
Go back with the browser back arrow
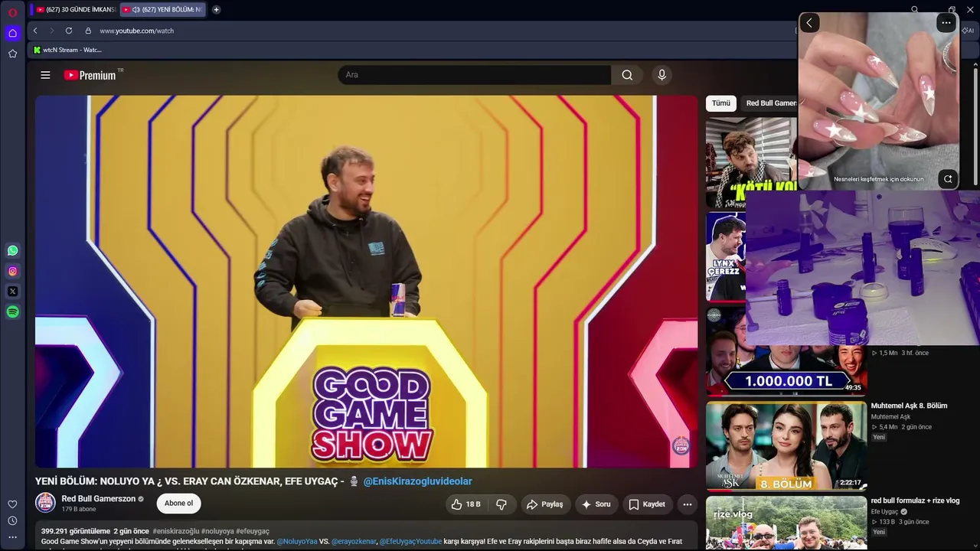pyautogui.click(x=35, y=31)
